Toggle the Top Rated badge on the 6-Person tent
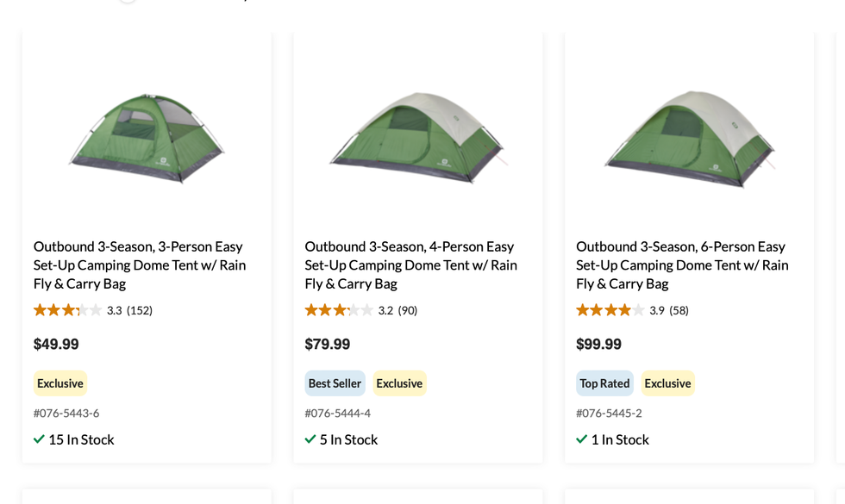Viewport: 845px width, 504px height. pyautogui.click(x=604, y=383)
